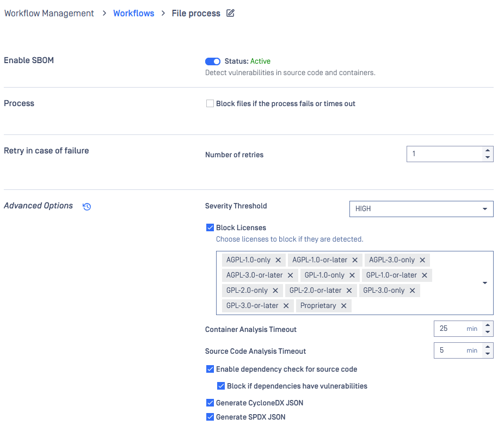The height and width of the screenshot is (425, 504).
Task: Uncheck the Block Licenses checkbox
Action: 210,227
